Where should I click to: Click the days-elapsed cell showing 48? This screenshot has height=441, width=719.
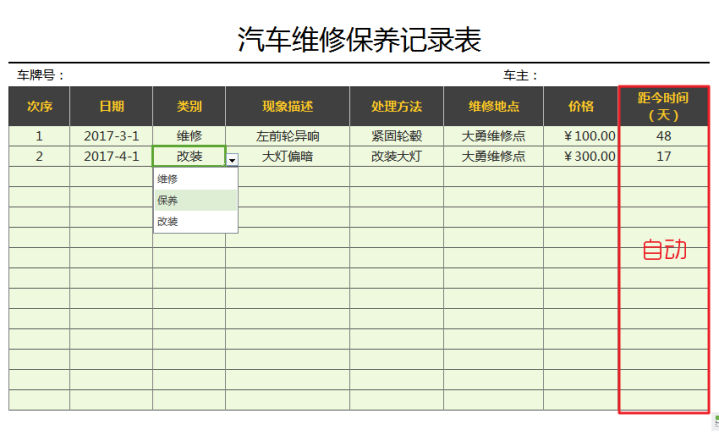663,136
